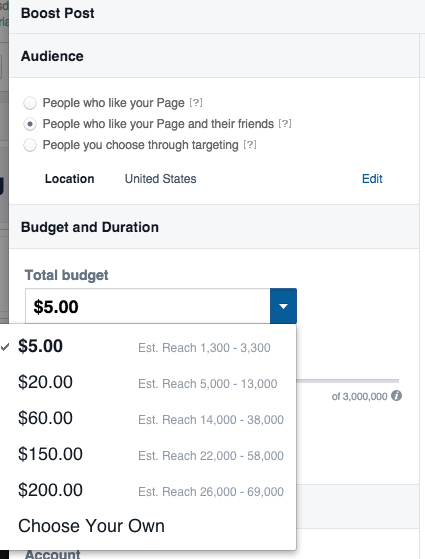Select the $200.00 budget option

click(148, 491)
